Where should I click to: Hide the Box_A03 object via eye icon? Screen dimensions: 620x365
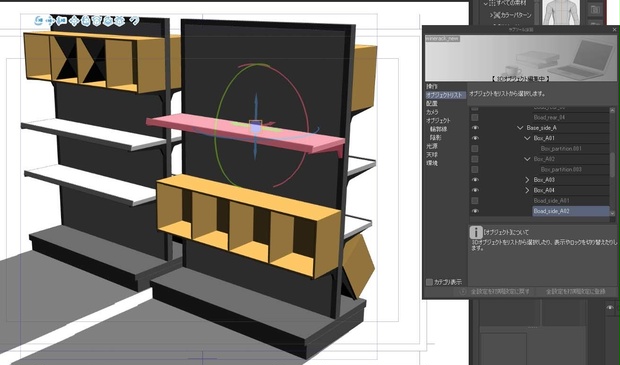click(x=475, y=180)
